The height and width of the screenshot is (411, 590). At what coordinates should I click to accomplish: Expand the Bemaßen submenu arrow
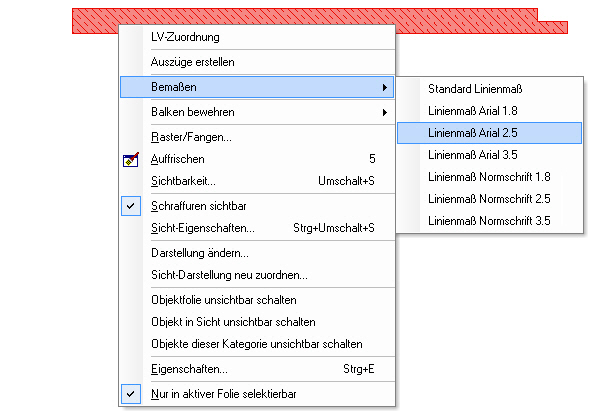(385, 87)
